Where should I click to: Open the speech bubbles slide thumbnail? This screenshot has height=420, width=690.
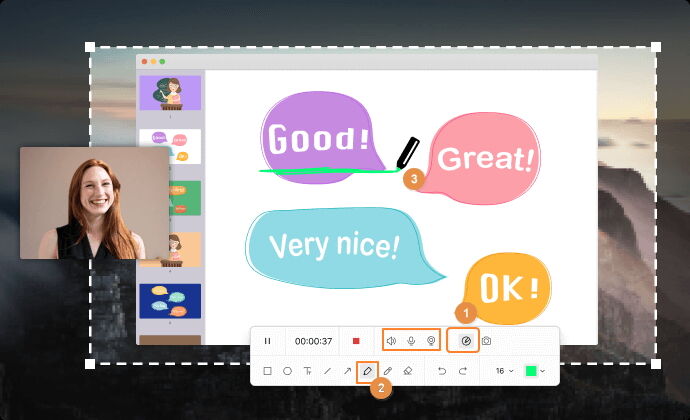coord(170,146)
